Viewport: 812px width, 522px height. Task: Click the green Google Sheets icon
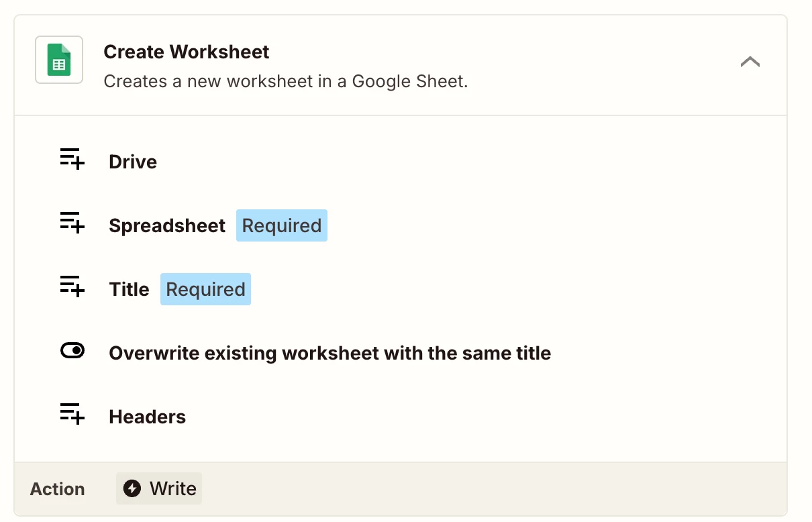59,60
